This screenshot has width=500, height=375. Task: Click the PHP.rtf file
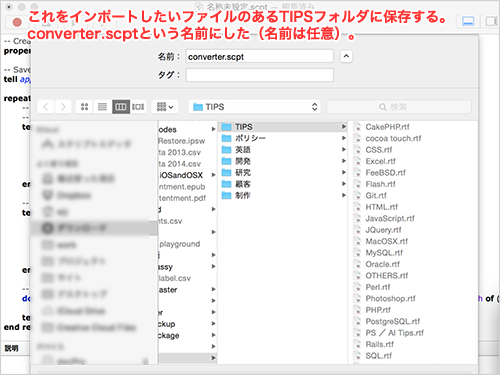pyautogui.click(x=378, y=310)
